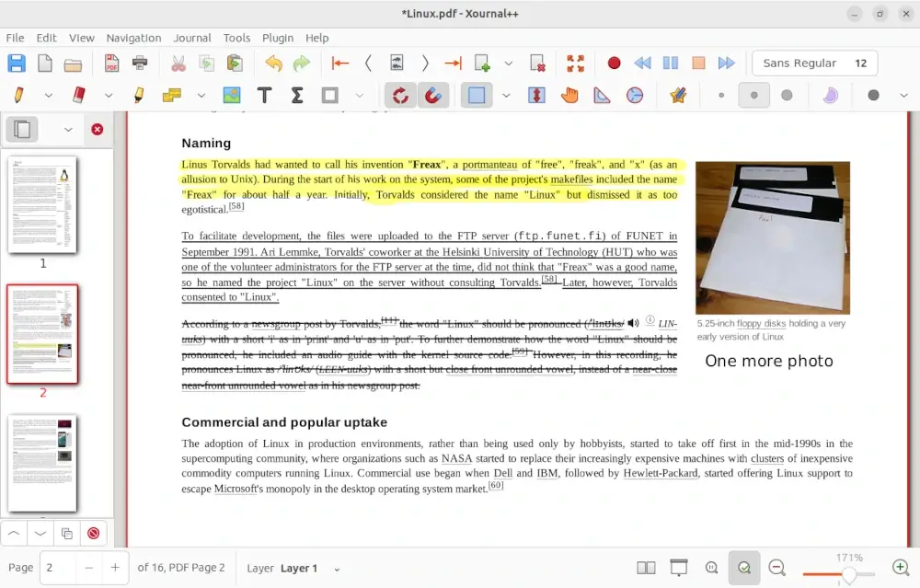The image size is (920, 588).
Task: Toggle paired pages view in status bar
Action: (x=646, y=568)
